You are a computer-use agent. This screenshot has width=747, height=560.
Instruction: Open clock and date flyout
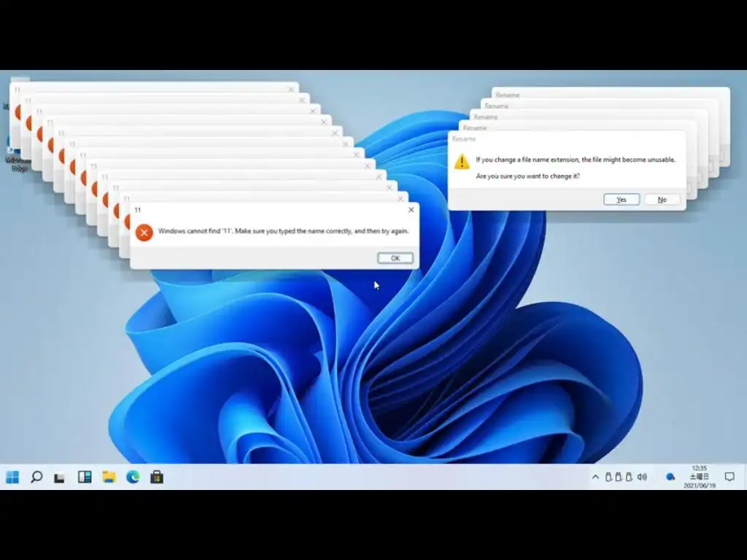700,477
